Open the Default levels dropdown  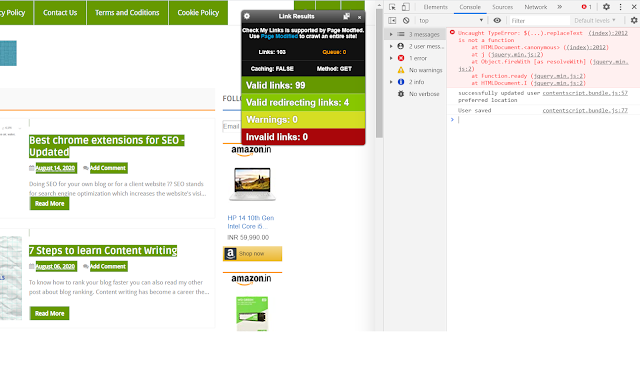click(595, 20)
